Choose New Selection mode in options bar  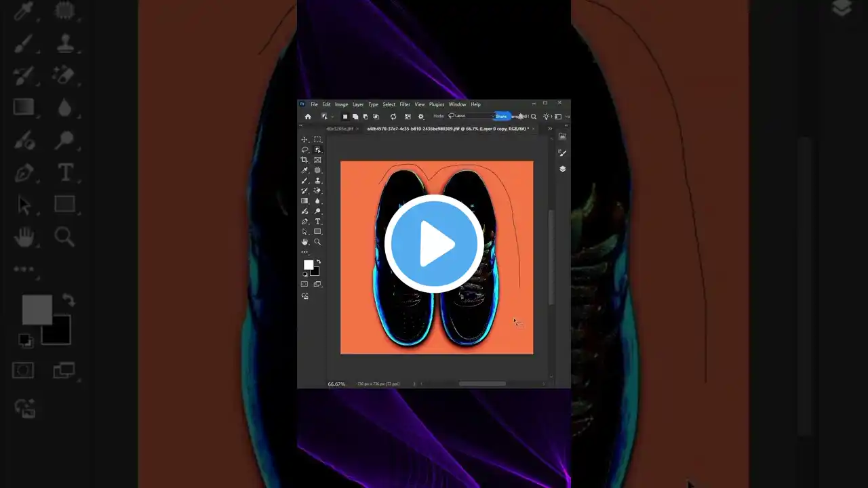345,117
